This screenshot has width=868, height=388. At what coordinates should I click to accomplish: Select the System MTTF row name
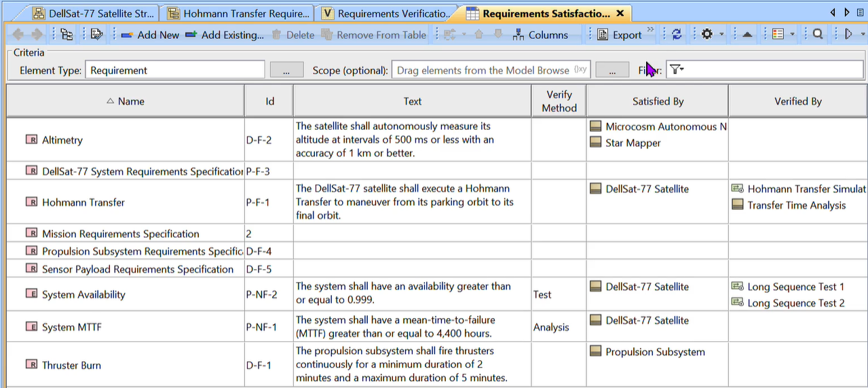(x=72, y=328)
